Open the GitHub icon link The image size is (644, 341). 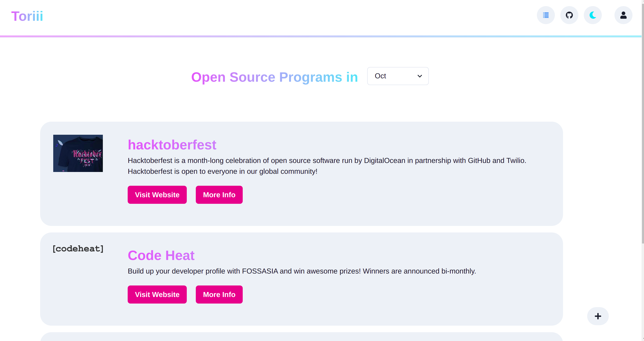tap(569, 15)
